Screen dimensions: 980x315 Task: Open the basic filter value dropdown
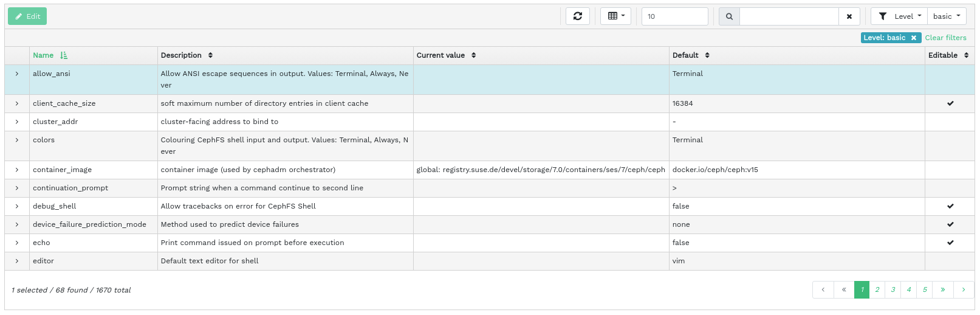(946, 16)
